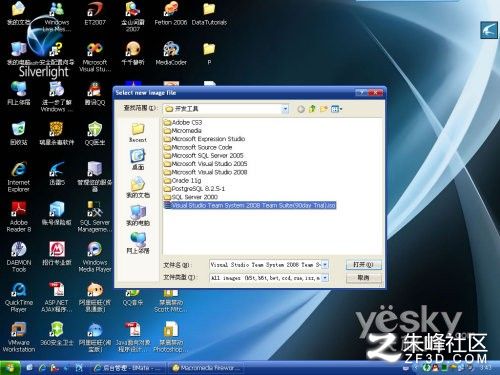The image size is (500, 375).
Task: Switch to Macromedia Fireworks taskbar button
Action: coord(206,368)
